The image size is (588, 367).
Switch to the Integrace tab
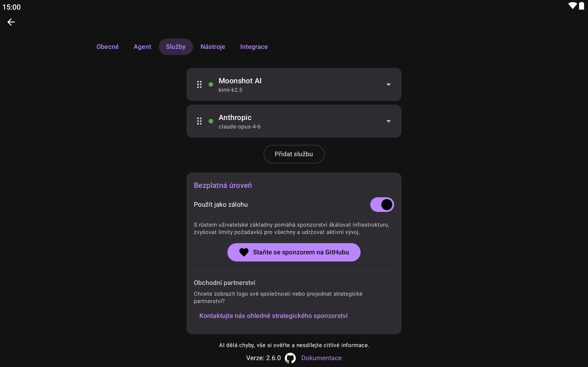coord(254,47)
